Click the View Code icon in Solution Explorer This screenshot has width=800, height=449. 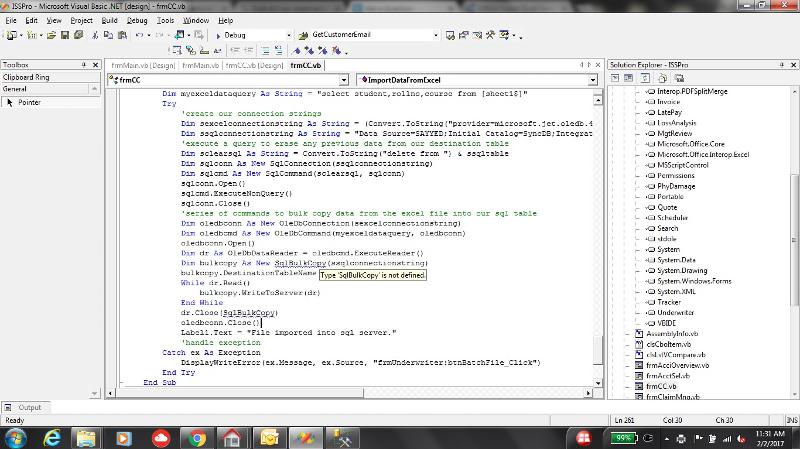tap(615, 78)
